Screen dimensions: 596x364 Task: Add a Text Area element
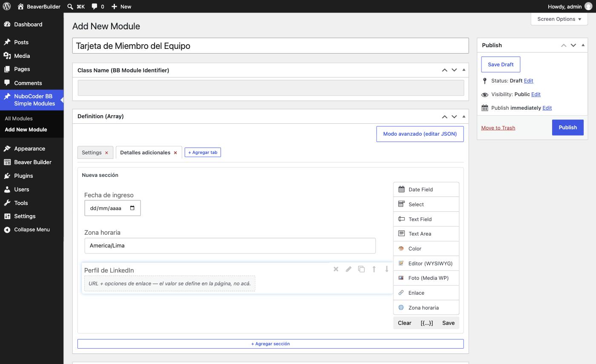(x=426, y=234)
